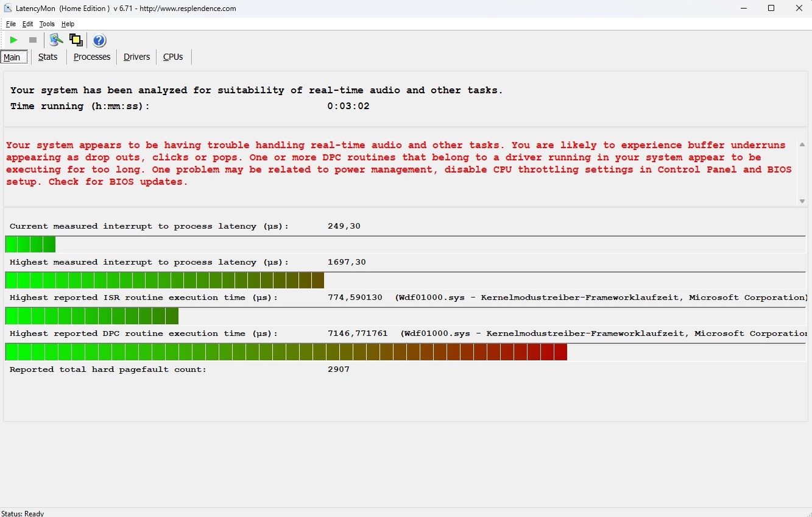Start monitoring with the green play button

click(13, 40)
